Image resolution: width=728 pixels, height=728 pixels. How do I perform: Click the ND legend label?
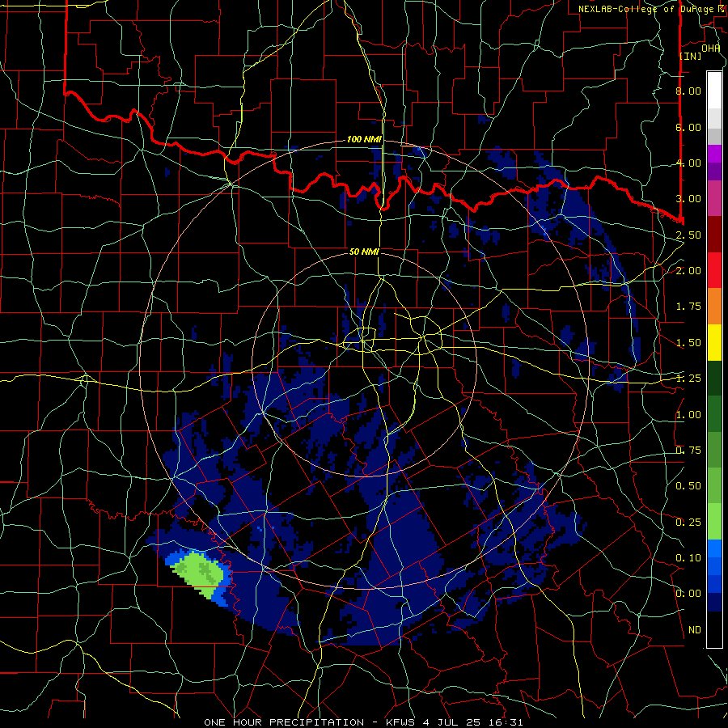pos(695,630)
